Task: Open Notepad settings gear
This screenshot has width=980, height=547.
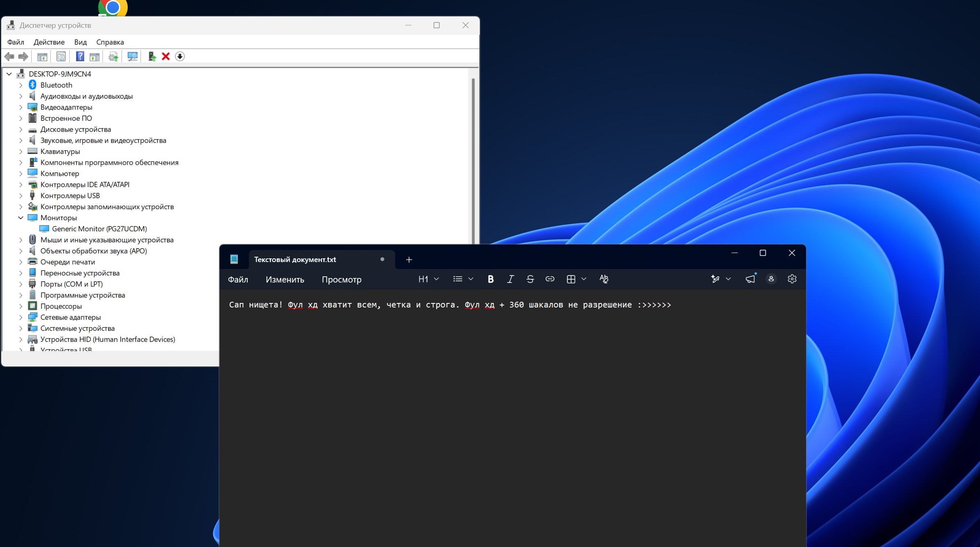Action: tap(792, 279)
